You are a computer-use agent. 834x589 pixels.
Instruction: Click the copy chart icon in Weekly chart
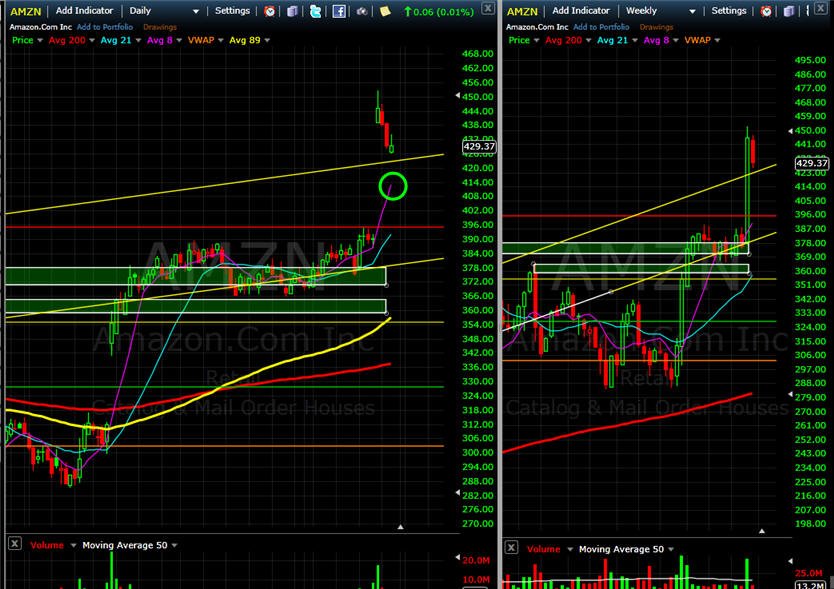point(789,11)
